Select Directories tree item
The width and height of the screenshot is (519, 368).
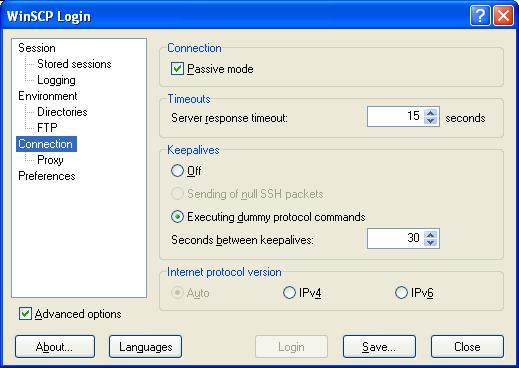(62, 112)
